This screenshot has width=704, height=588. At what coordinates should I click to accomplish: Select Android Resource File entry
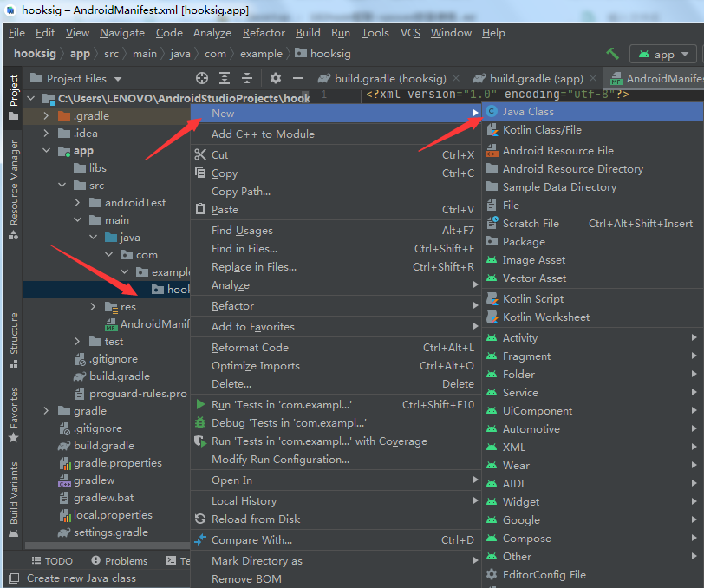(593, 151)
